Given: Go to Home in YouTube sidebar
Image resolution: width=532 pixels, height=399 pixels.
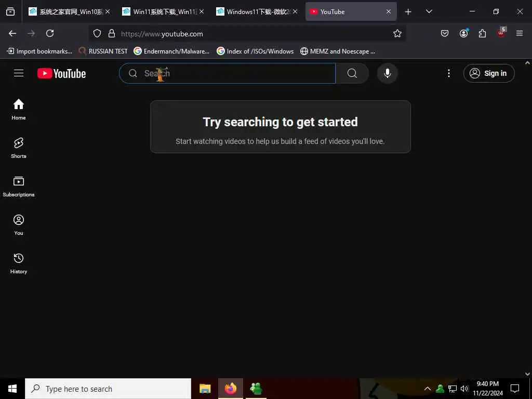Looking at the screenshot, I should (x=19, y=109).
